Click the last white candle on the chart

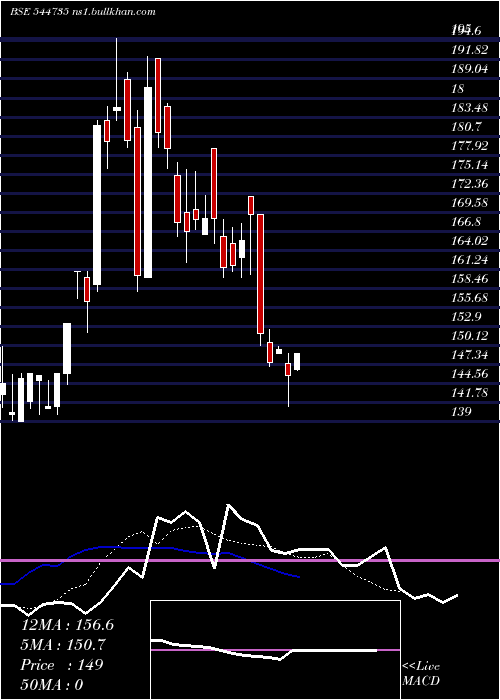point(297,361)
